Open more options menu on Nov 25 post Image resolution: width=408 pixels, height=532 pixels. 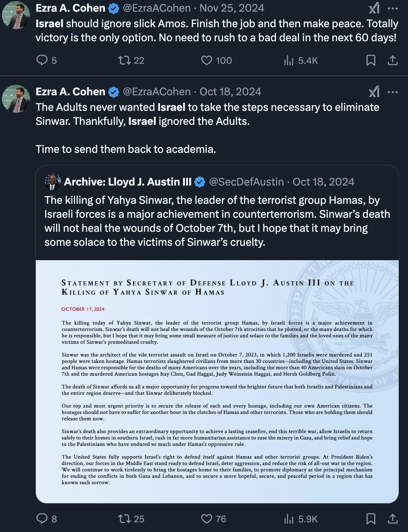point(393,8)
